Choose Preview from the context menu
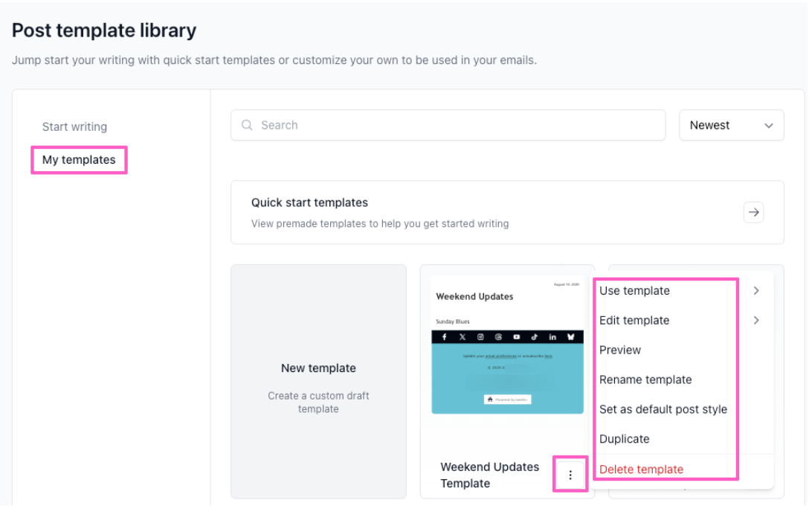Screen dimensions: 812x506 pos(620,350)
